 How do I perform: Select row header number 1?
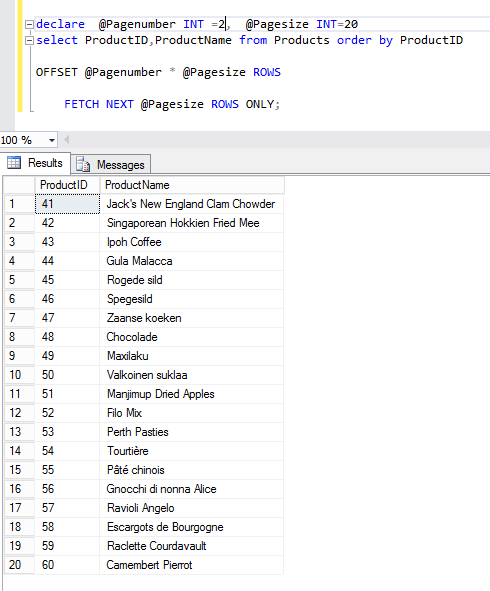tap(19, 204)
